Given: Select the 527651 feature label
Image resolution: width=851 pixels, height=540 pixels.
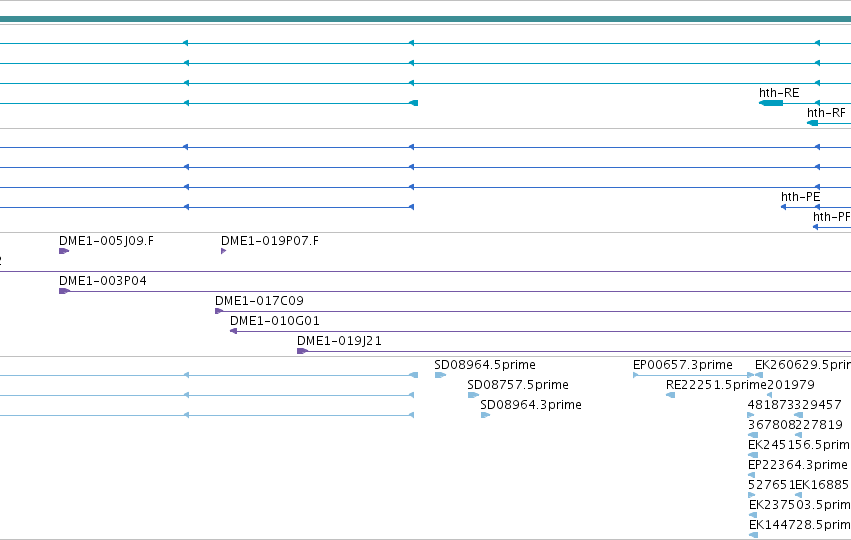Looking at the screenshot, I should click(x=771, y=485).
